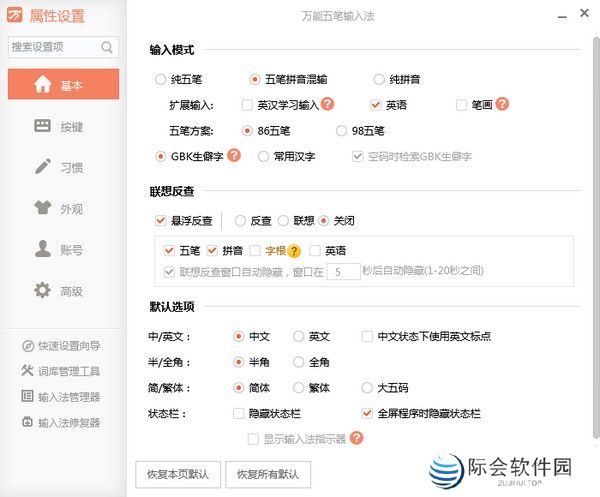The width and height of the screenshot is (600, 497).
Task: Toggle 全屏程序时隐藏状态栏 checkbox
Action: tap(367, 413)
